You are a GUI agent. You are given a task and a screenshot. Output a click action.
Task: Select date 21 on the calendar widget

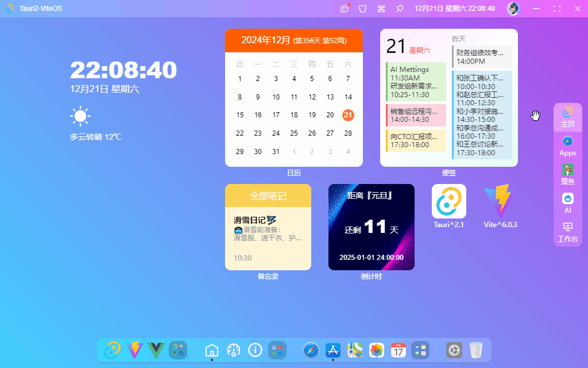(x=347, y=114)
